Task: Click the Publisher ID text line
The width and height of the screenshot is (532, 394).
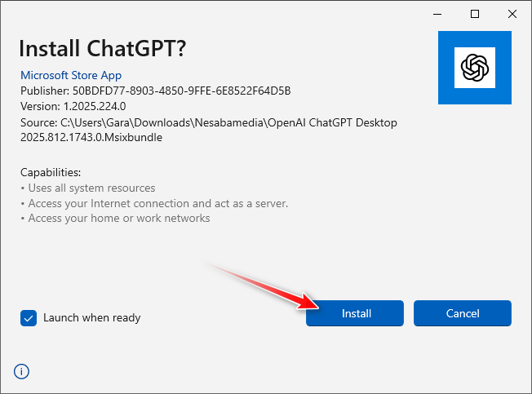Action: pos(155,91)
